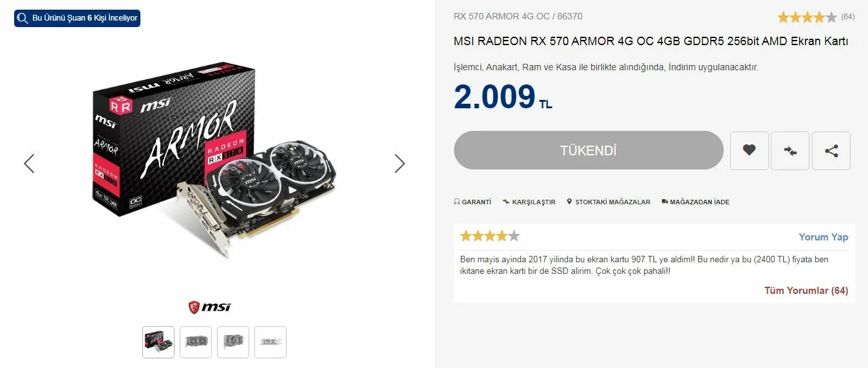The width and height of the screenshot is (868, 368).
Task: Select the third product thumbnail
Action: click(233, 342)
